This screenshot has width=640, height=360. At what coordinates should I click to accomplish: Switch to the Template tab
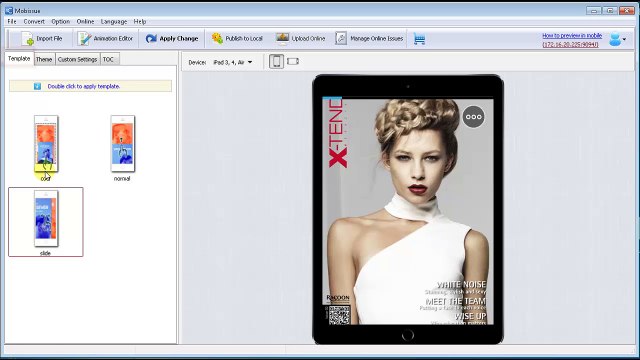tap(19, 58)
